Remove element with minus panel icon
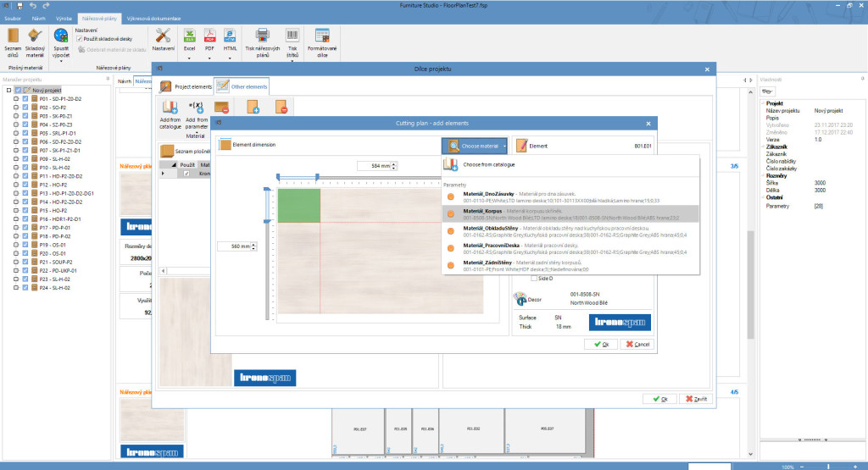The image size is (868, 470). (281, 108)
